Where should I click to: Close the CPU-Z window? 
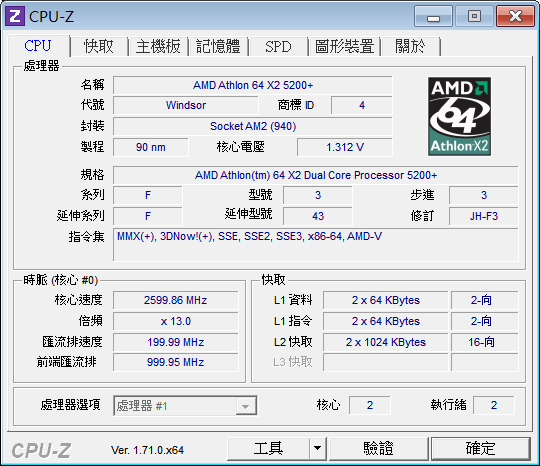[515, 16]
